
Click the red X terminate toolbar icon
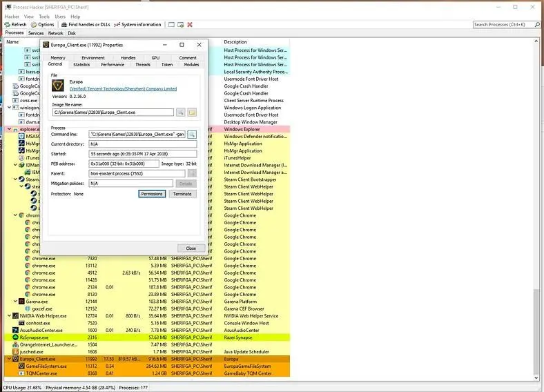point(190,25)
